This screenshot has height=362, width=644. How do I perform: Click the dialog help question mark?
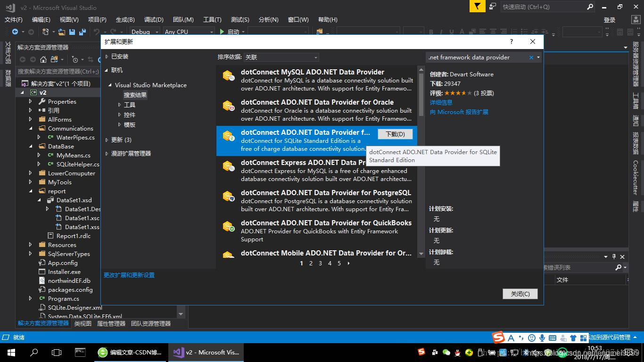512,41
